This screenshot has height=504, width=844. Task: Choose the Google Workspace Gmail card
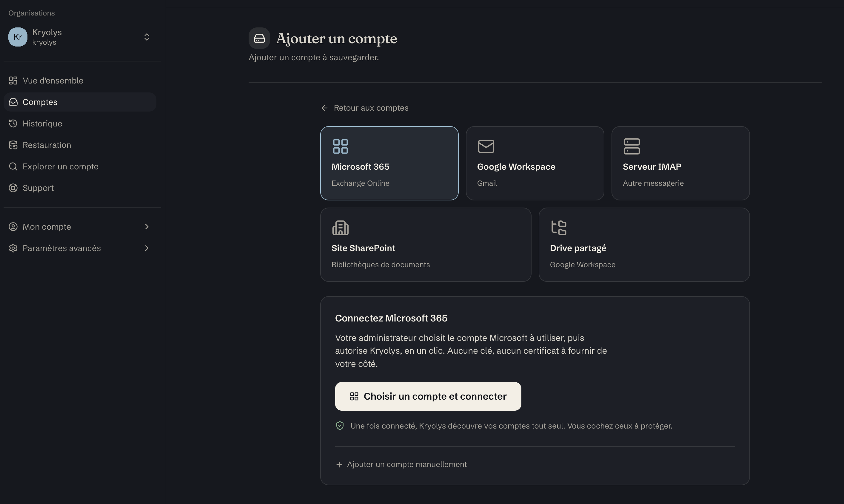point(535,163)
